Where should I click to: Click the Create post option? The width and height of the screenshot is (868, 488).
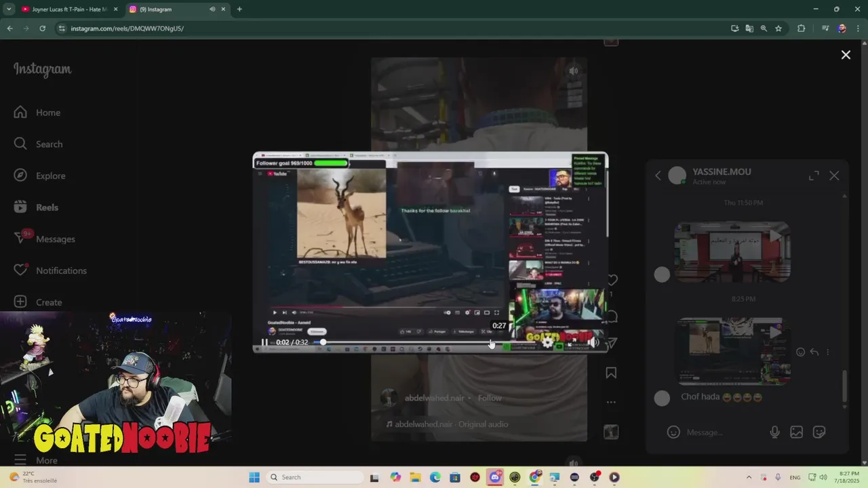point(38,302)
